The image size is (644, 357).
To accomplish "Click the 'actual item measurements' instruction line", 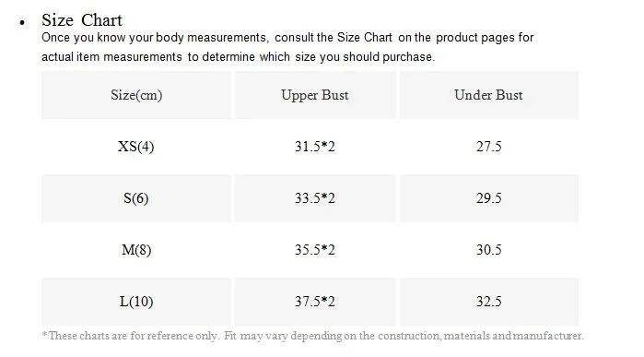I will 111,57.
